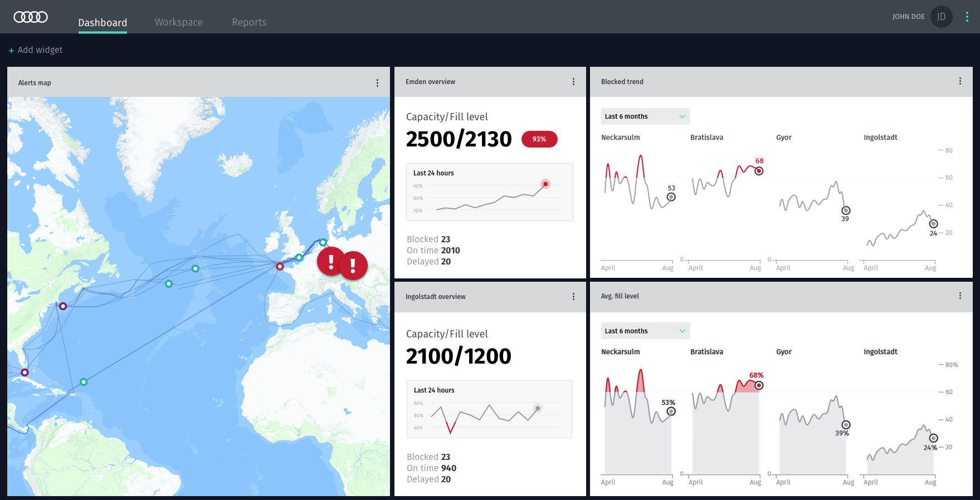Click the Neckarsulm label in Blocked trend
980x500 pixels.
coord(620,138)
